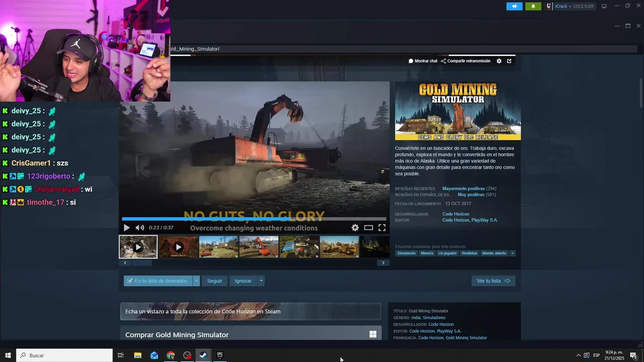Open Outlook mail app from taskbar
This screenshot has height=362, width=644.
pyautogui.click(x=154, y=355)
